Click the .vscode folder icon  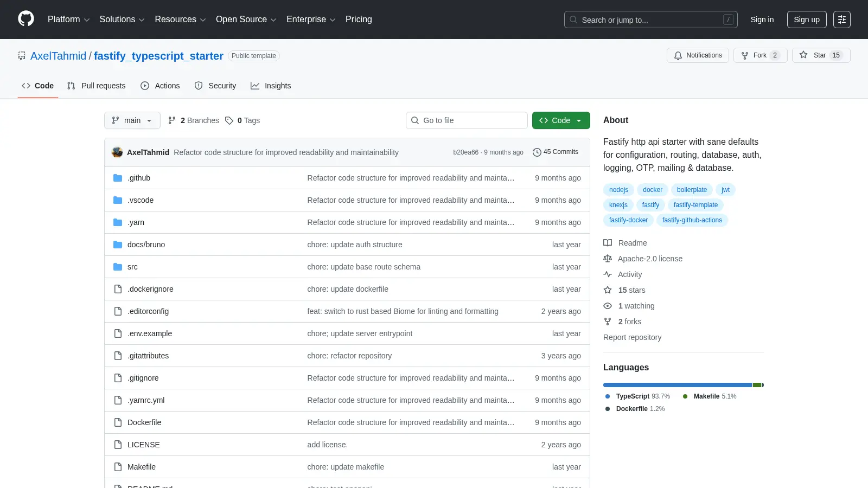click(118, 200)
